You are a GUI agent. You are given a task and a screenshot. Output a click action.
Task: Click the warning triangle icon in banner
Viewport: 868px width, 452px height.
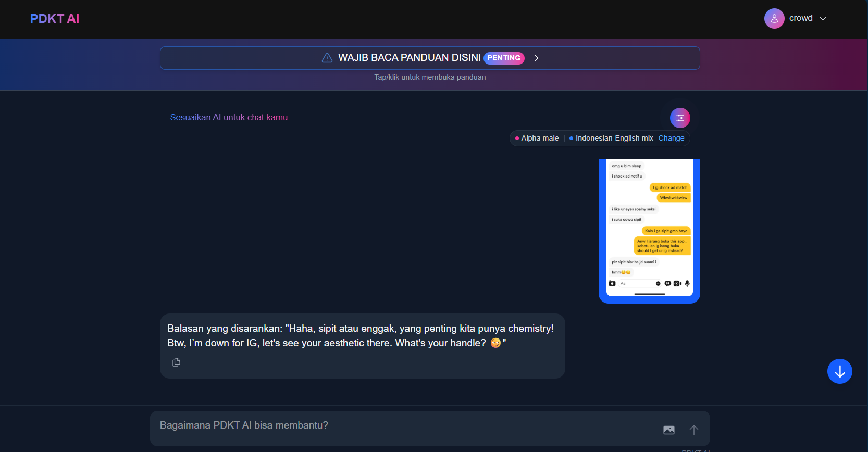(327, 58)
